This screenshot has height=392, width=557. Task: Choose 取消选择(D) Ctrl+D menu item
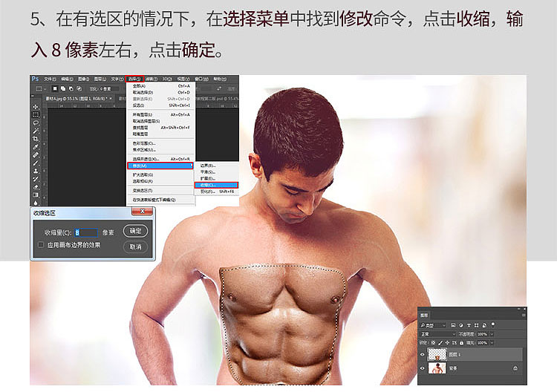pyautogui.click(x=161, y=92)
